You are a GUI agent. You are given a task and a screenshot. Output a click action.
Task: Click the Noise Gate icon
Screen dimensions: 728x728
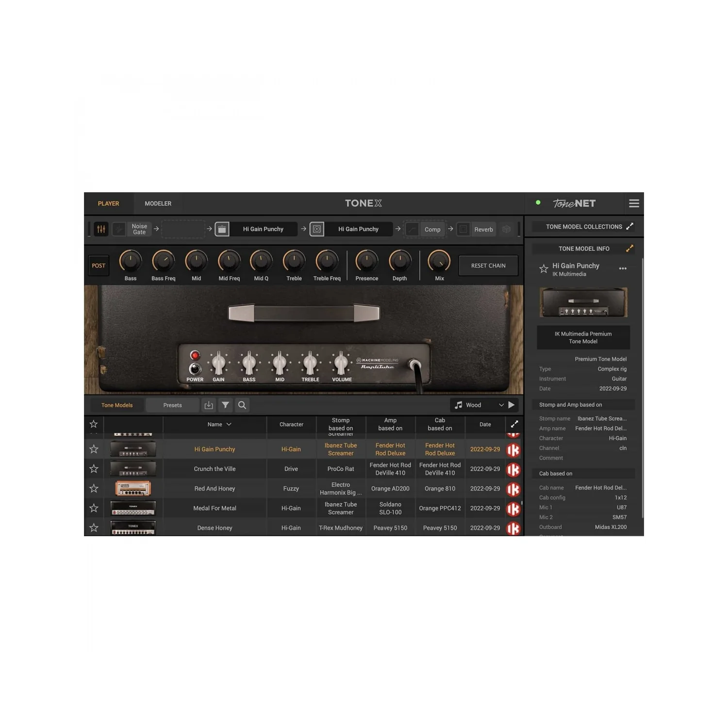[x=119, y=229]
